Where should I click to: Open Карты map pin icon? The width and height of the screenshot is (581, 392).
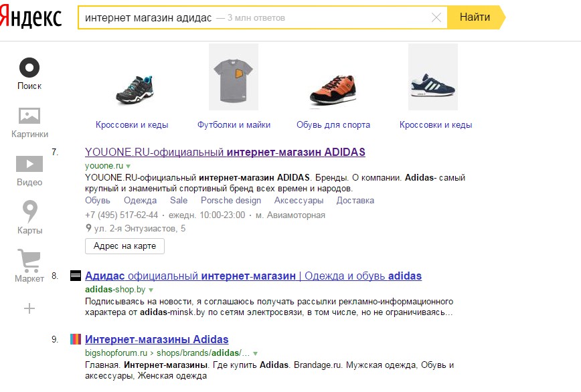pos(30,211)
